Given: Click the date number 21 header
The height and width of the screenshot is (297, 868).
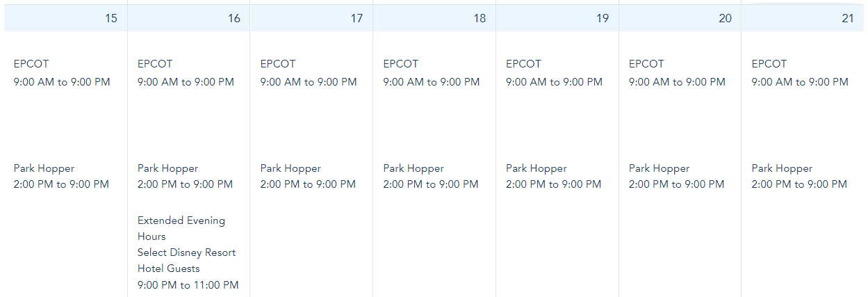Looking at the screenshot, I should [848, 18].
